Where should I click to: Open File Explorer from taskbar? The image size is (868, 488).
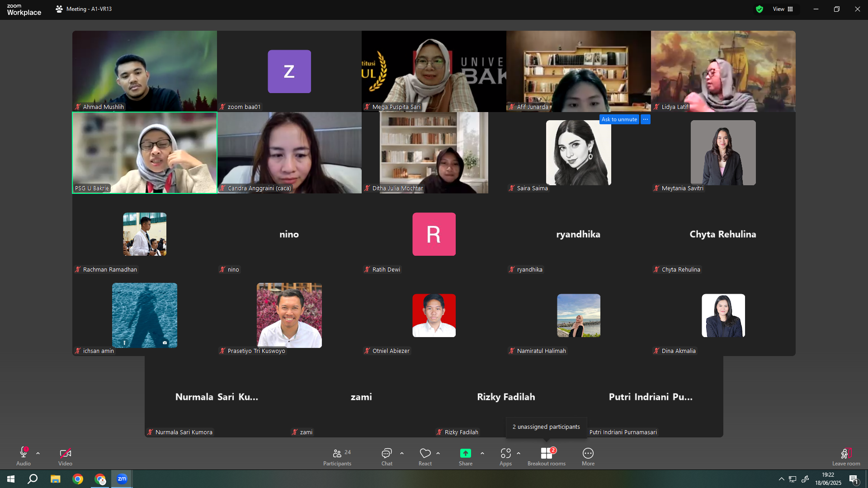[55, 479]
